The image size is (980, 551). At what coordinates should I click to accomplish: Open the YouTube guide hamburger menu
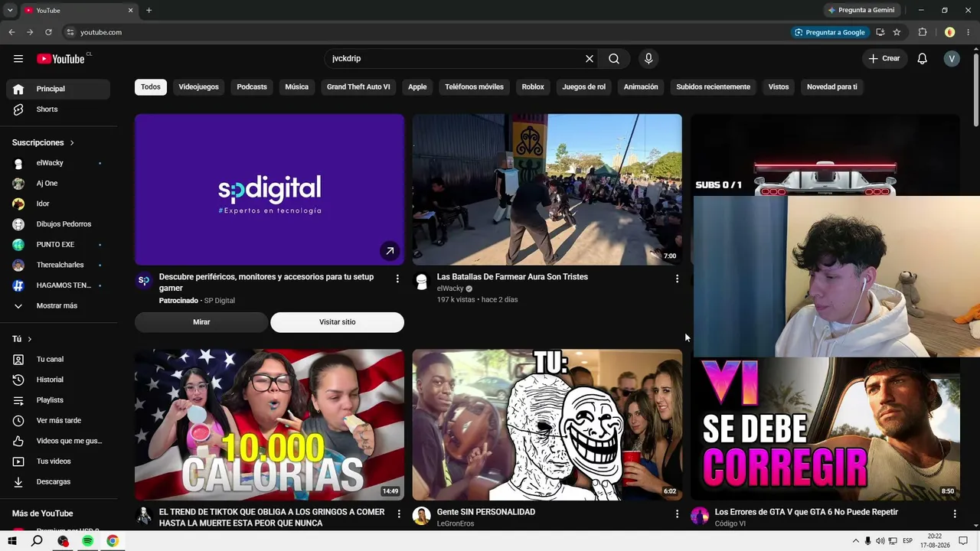point(18,59)
